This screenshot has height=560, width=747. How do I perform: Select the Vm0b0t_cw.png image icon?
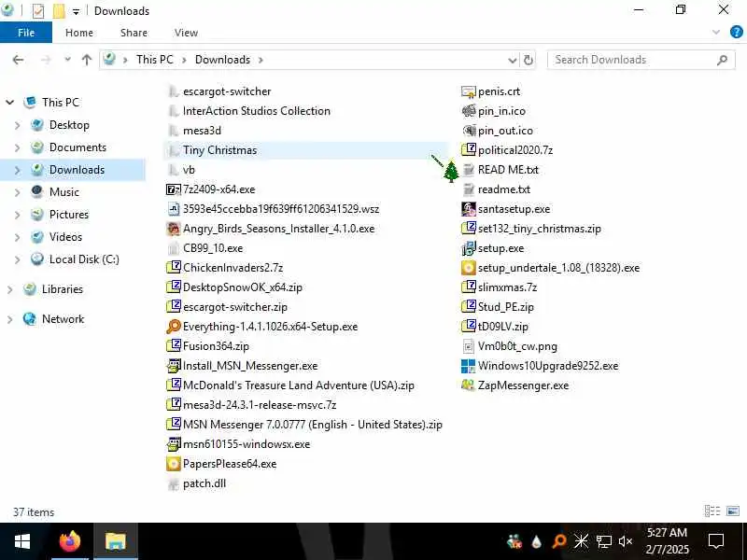click(x=469, y=346)
